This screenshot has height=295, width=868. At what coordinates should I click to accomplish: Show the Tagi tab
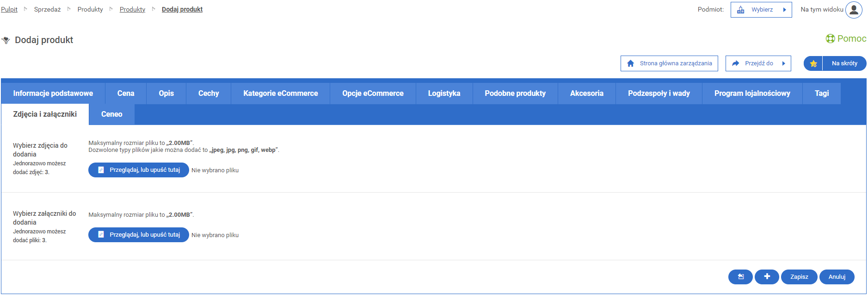(821, 94)
